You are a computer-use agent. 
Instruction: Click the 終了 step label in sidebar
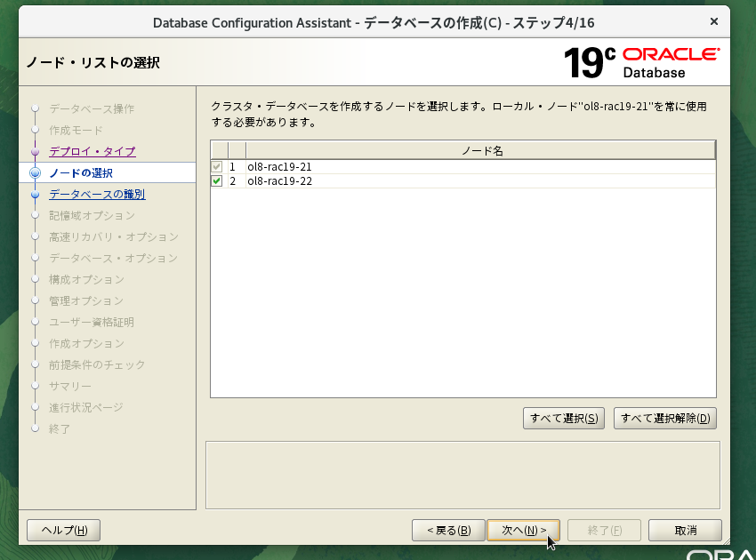click(x=60, y=429)
